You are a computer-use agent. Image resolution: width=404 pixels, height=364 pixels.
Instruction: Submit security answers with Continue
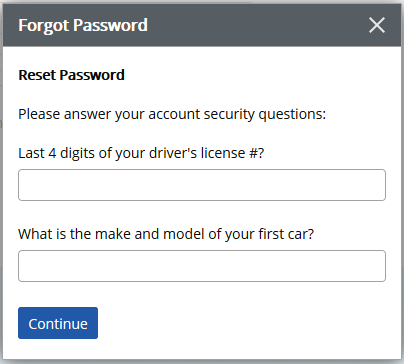[x=58, y=323]
